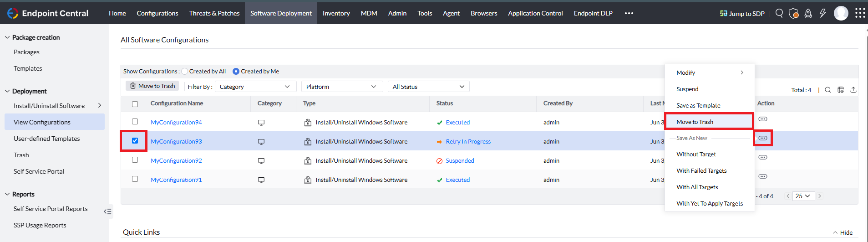Open the search icon in top navigation bar

coord(779,13)
